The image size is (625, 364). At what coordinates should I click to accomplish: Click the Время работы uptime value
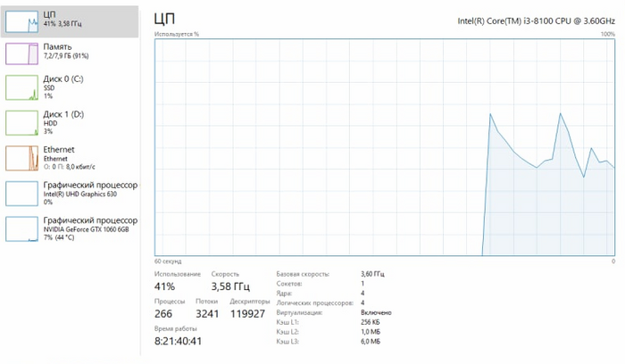(179, 342)
